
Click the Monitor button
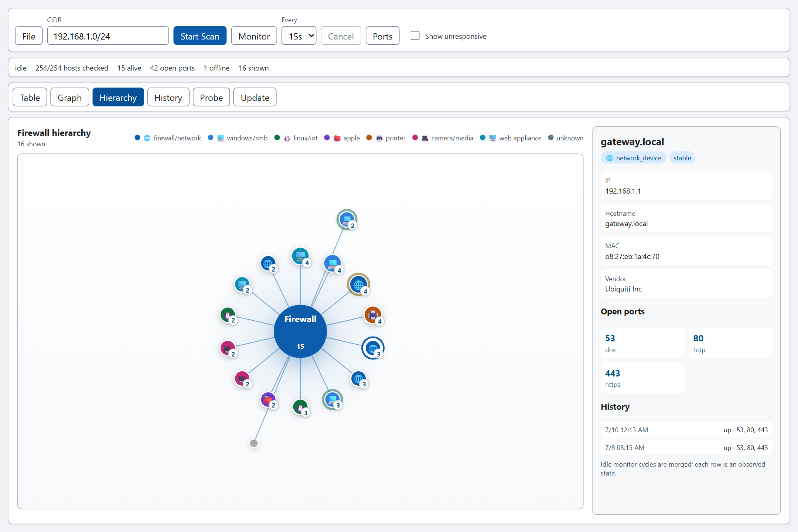click(x=254, y=35)
